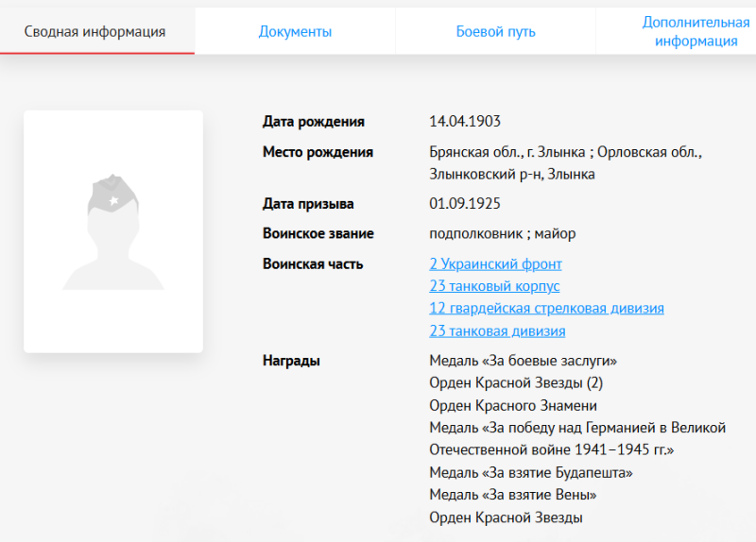Image resolution: width=756 pixels, height=542 pixels.
Task: Click the line Отечественной войне 1941–1945 гг.
Action: (x=552, y=449)
